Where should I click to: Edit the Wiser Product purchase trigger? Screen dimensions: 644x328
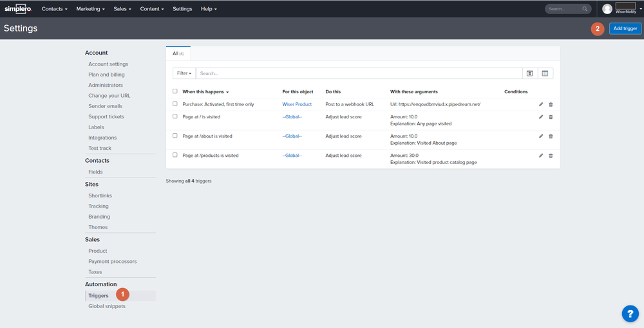tap(541, 104)
